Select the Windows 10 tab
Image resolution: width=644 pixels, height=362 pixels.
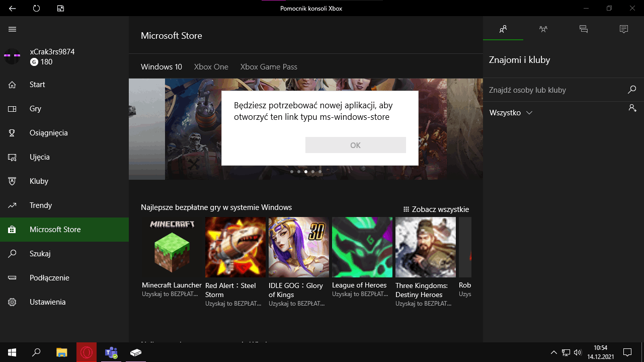click(x=162, y=67)
